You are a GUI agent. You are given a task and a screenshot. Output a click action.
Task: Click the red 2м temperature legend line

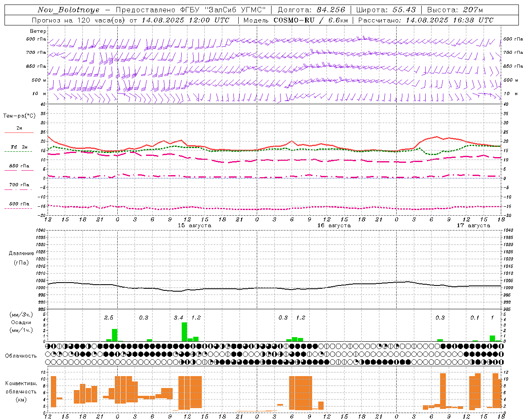19,133
